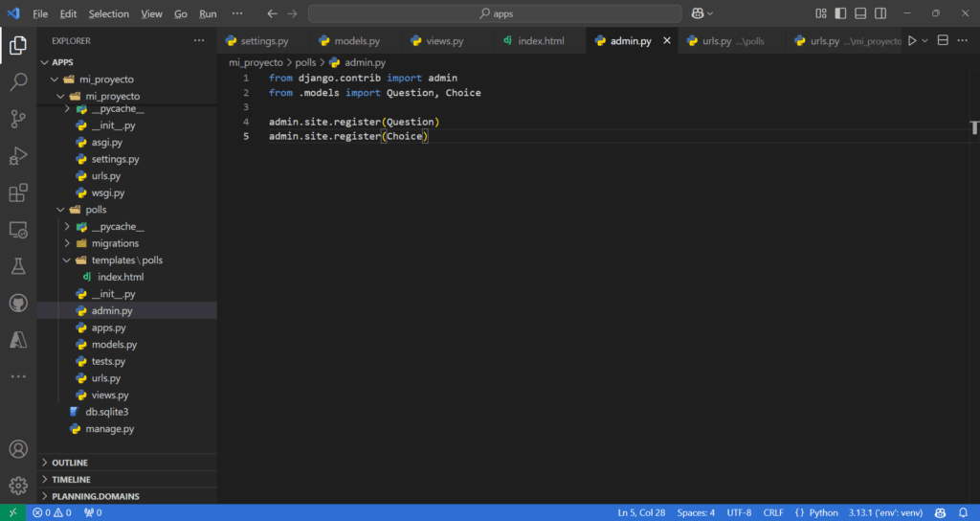Show more menu items ellipsis
This screenshot has width=980, height=521.
(237, 13)
